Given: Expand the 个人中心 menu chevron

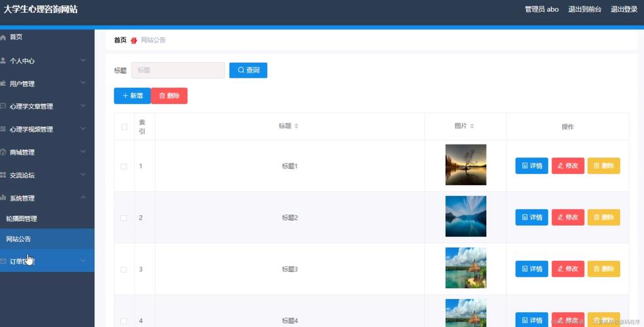Looking at the screenshot, I should click(83, 61).
